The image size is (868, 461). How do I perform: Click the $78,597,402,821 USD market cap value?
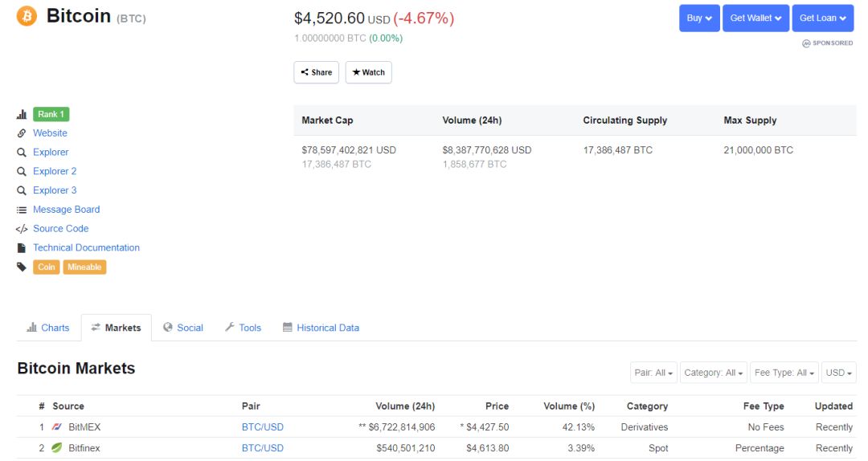coord(349,150)
